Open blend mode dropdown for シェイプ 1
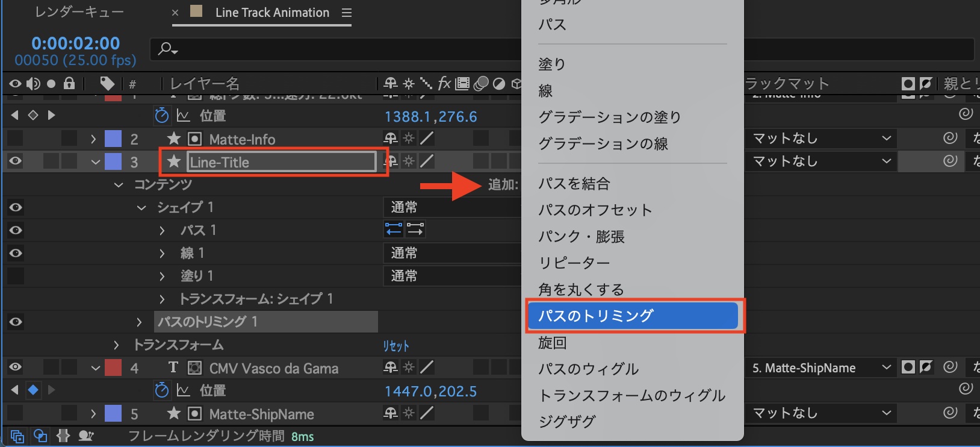Screen dimensions: 980x447 point(453,207)
